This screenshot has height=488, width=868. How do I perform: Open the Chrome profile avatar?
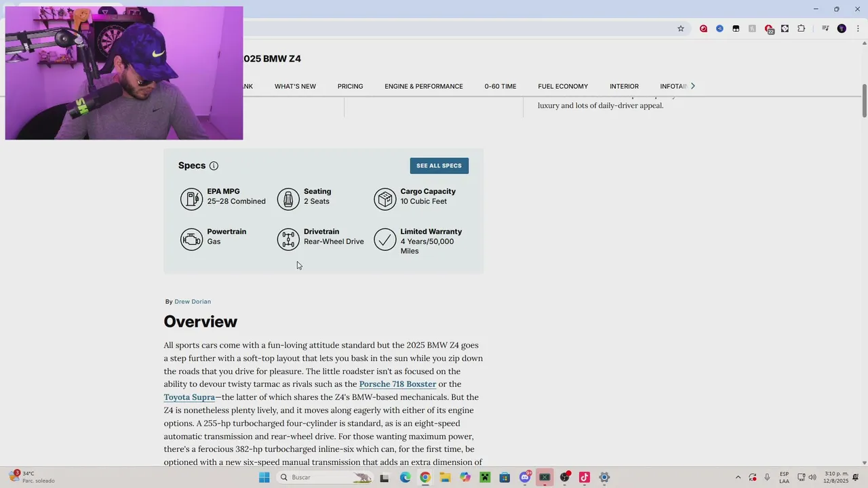click(842, 28)
